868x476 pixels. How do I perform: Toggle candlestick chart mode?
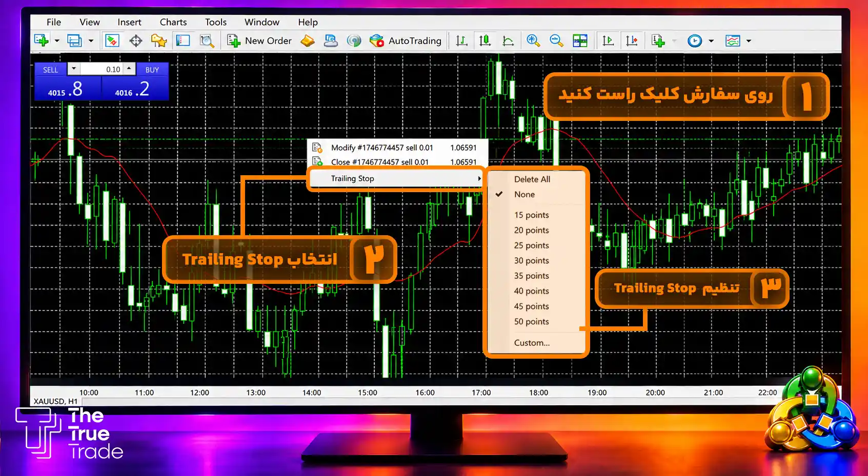tap(485, 40)
